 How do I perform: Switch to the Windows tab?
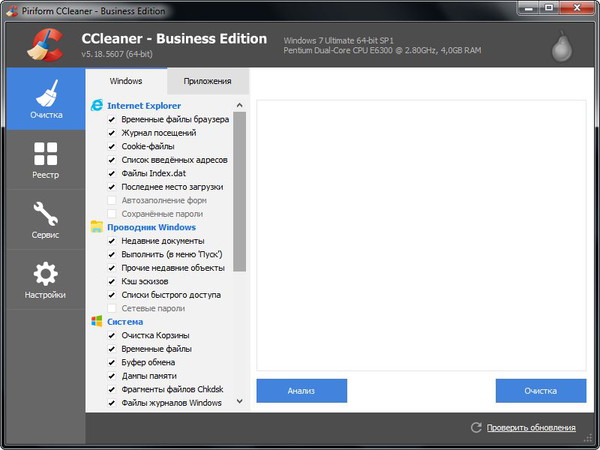point(126,81)
